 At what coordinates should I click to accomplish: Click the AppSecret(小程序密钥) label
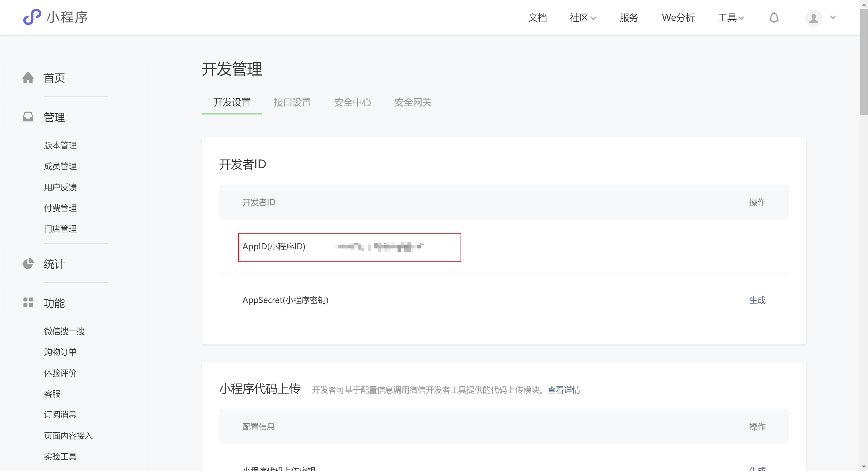(285, 300)
